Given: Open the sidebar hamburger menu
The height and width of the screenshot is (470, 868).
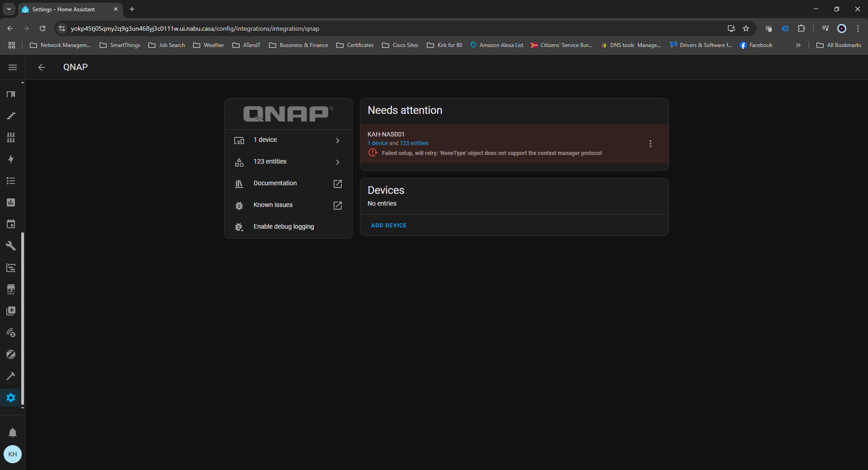Looking at the screenshot, I should coord(12,67).
